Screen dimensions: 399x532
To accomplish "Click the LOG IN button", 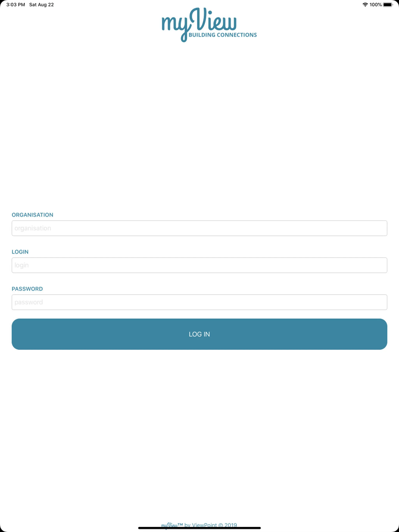I will (x=199, y=334).
